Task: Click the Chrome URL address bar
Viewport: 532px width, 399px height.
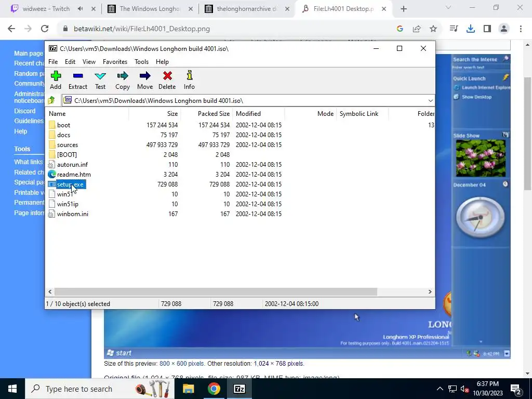Action: point(228,29)
